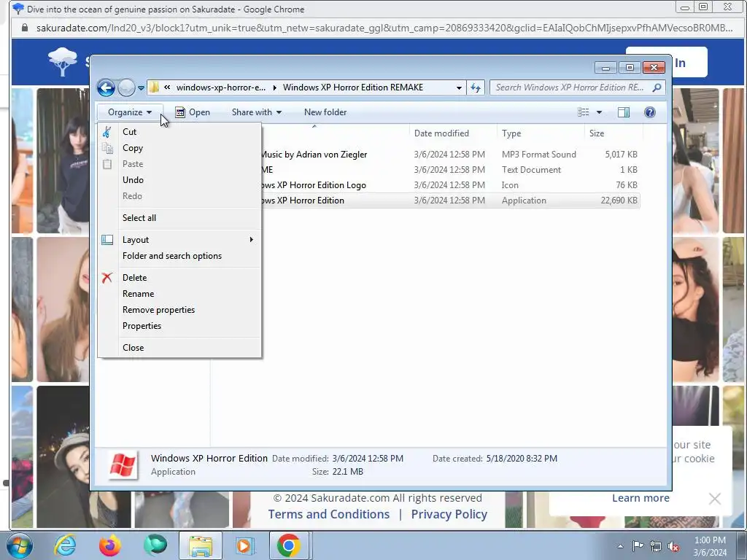Click the Organize toolbar dropdown
The width and height of the screenshot is (747, 560).
coord(130,112)
